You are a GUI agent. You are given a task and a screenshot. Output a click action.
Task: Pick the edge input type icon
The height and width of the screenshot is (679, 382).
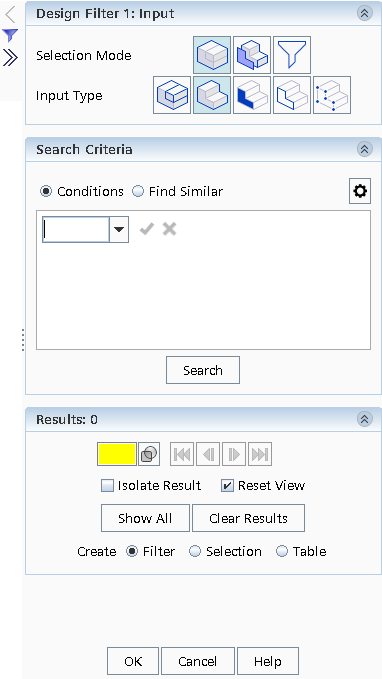point(292,95)
